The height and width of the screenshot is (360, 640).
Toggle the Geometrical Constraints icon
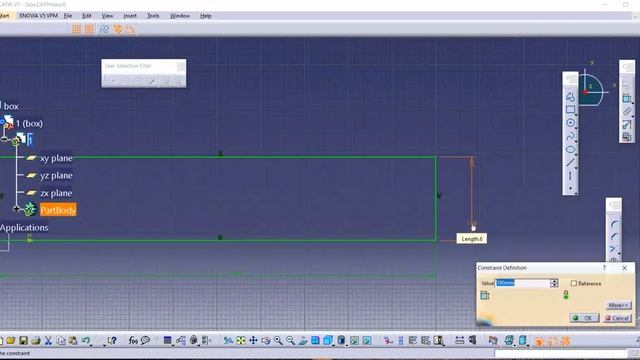[118, 29]
